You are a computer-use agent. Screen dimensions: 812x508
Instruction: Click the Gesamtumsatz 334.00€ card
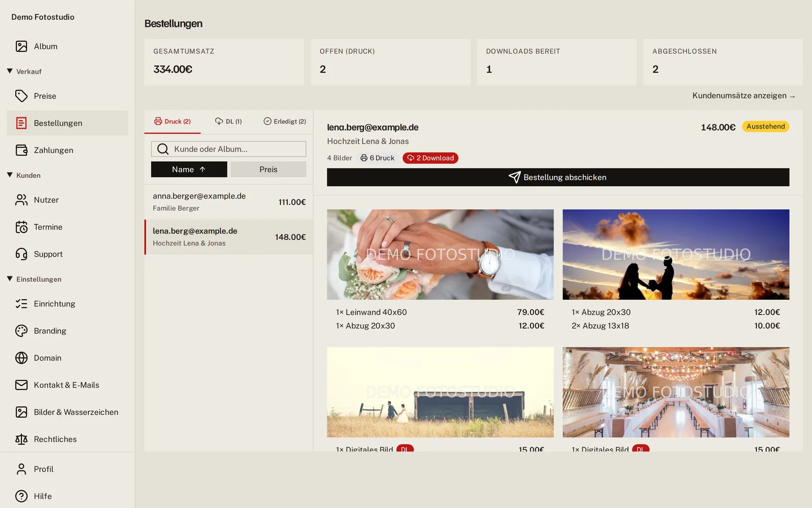point(224,62)
